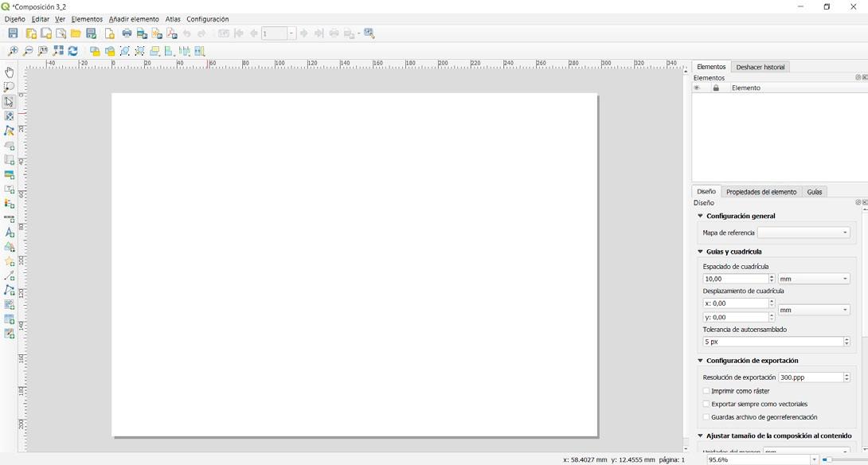The width and height of the screenshot is (868, 465).
Task: Enable Guardas archivo de georreferenciación
Action: [x=706, y=417]
